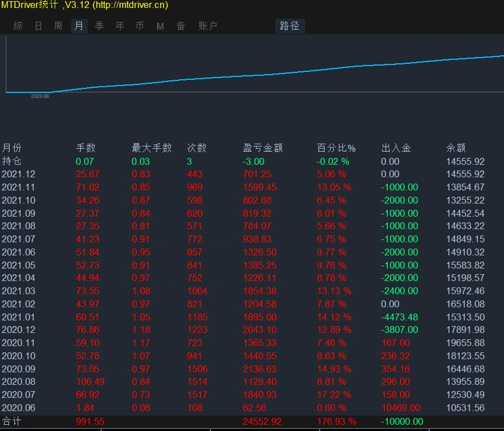Click the 月份 column header
Viewport: 504px width, 431px height.
coord(12,148)
